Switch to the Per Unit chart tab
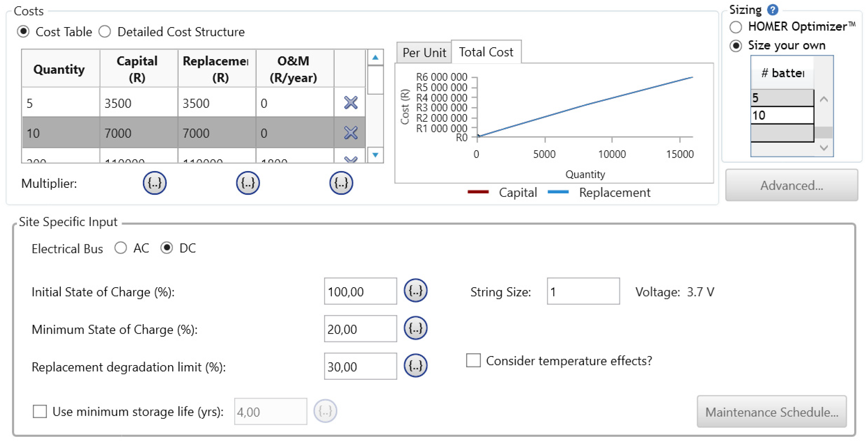 point(424,52)
